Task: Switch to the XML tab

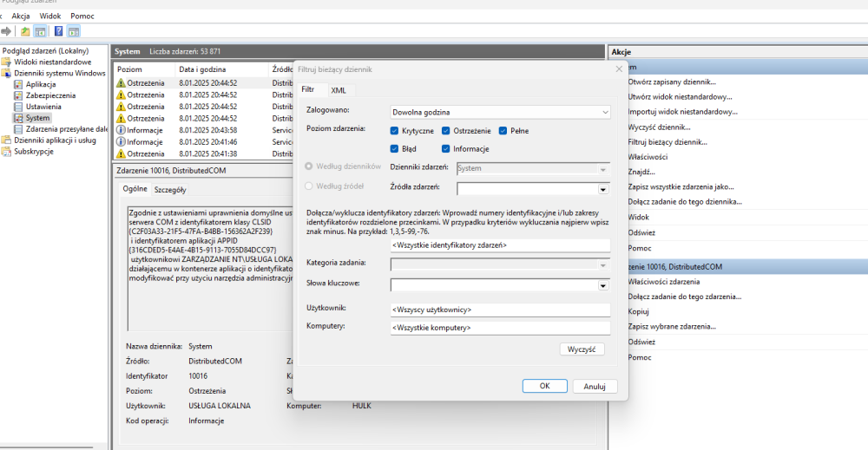Action: click(x=338, y=90)
